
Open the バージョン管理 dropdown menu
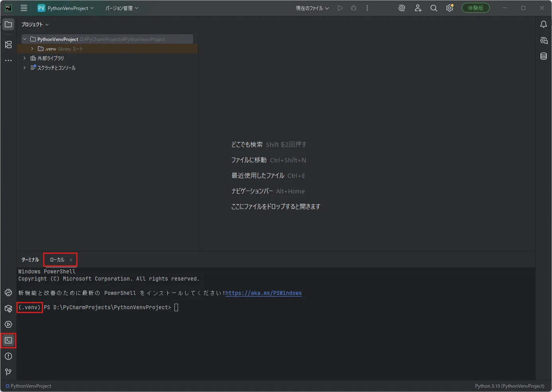(122, 8)
